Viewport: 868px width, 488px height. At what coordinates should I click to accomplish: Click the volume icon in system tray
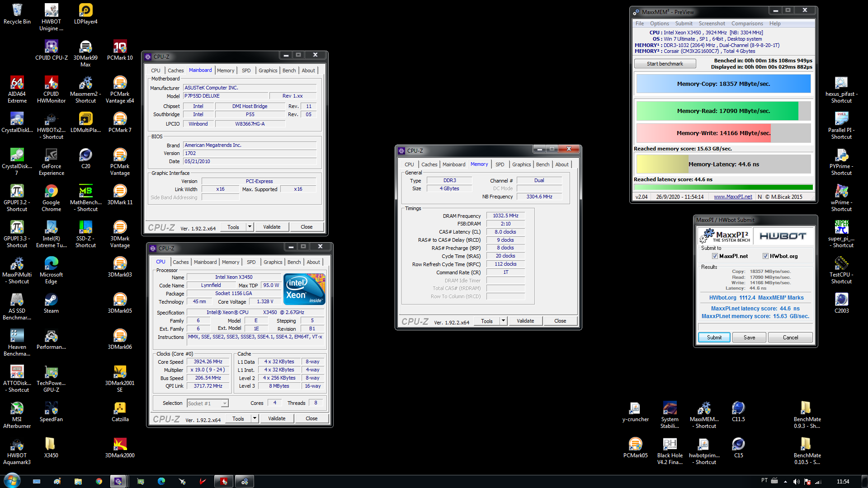(796, 482)
